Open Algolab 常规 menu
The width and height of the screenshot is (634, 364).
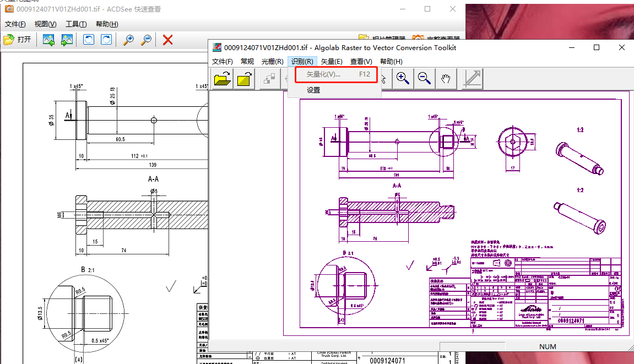click(247, 62)
